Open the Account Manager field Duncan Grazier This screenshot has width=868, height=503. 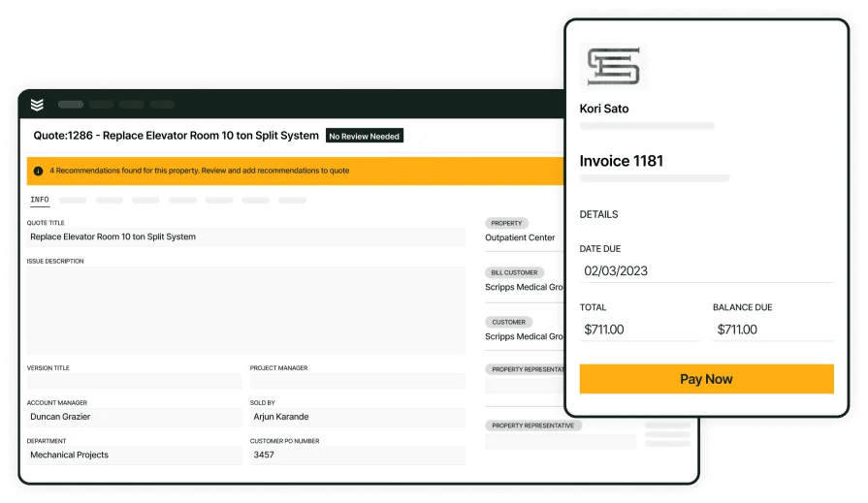coord(134,418)
